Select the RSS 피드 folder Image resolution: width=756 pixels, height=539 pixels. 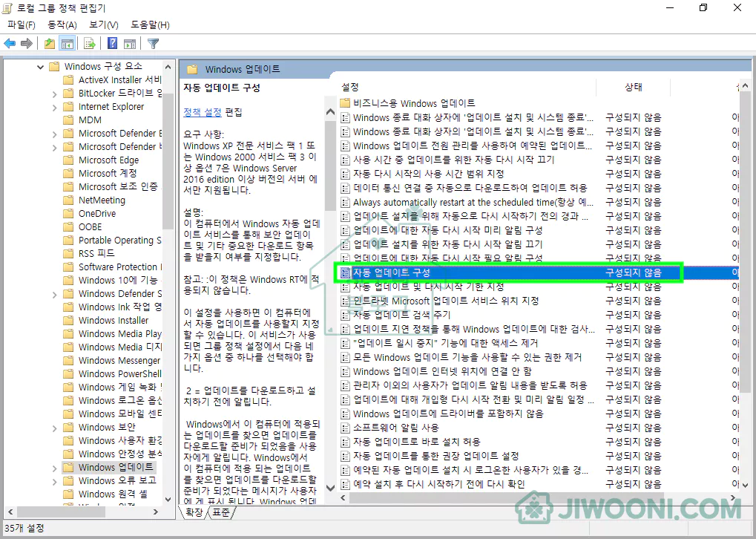(x=90, y=253)
